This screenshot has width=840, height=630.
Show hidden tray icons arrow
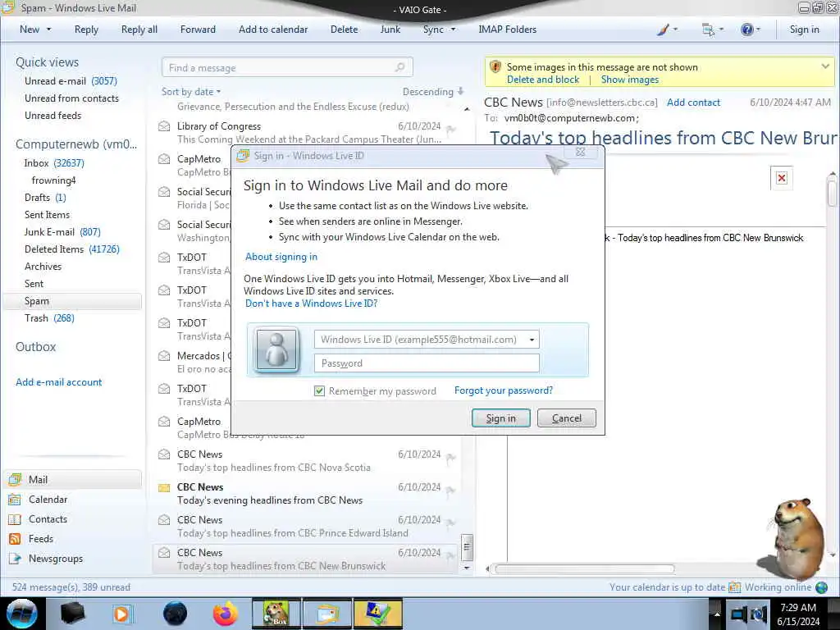pos(717,614)
